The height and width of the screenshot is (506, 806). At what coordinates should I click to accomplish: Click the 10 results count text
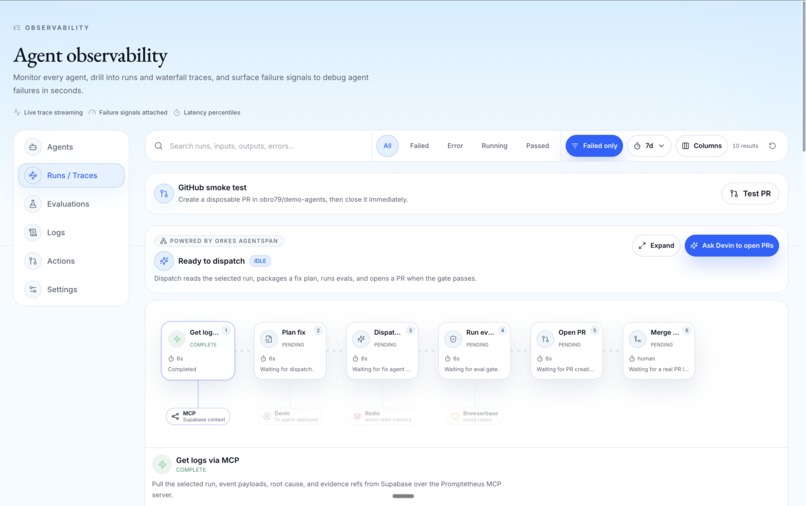745,146
